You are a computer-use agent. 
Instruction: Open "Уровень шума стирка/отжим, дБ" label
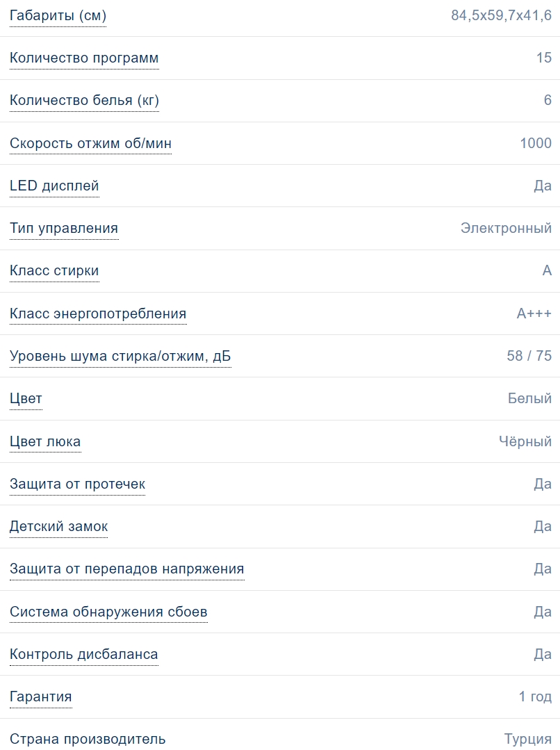pyautogui.click(x=120, y=357)
